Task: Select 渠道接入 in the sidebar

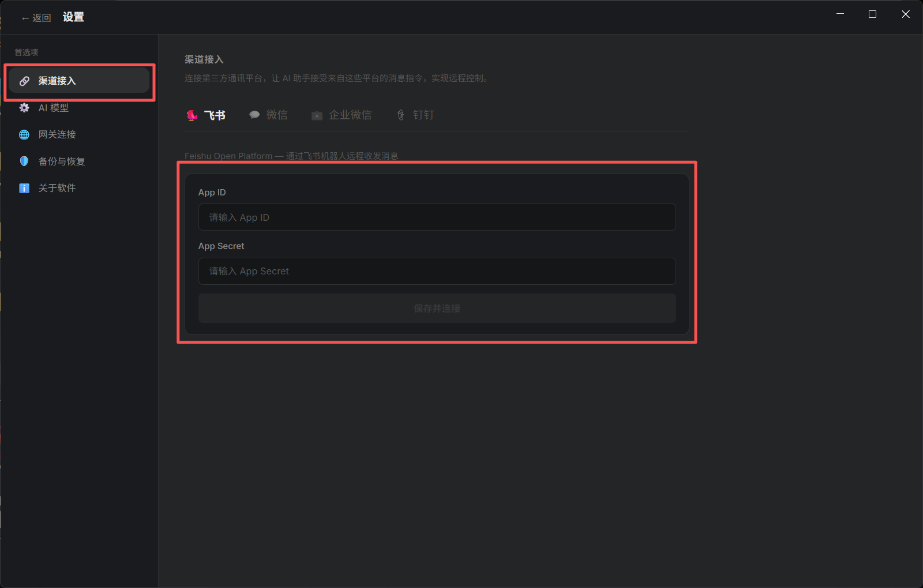Action: tap(79, 81)
